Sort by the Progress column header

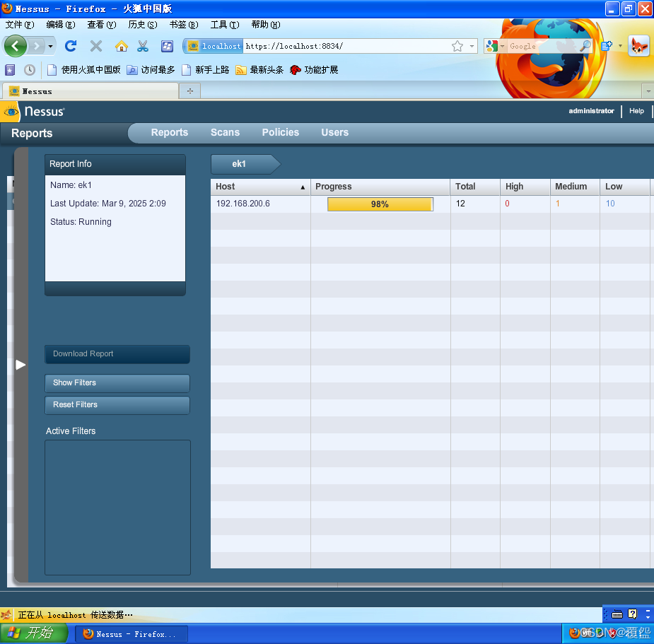point(380,187)
